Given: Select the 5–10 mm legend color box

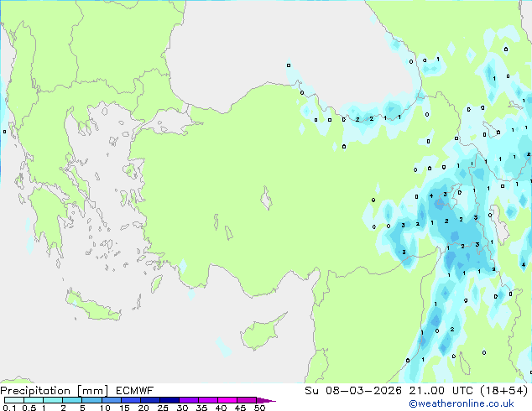Looking at the screenshot, I should coord(91,400).
